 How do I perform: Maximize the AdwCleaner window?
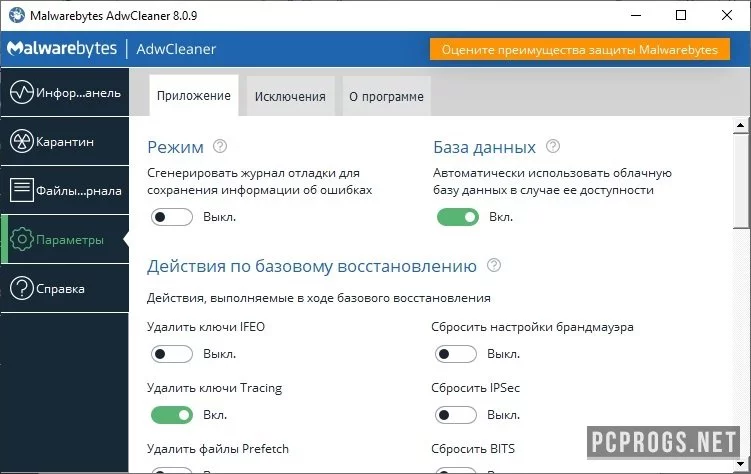(681, 15)
